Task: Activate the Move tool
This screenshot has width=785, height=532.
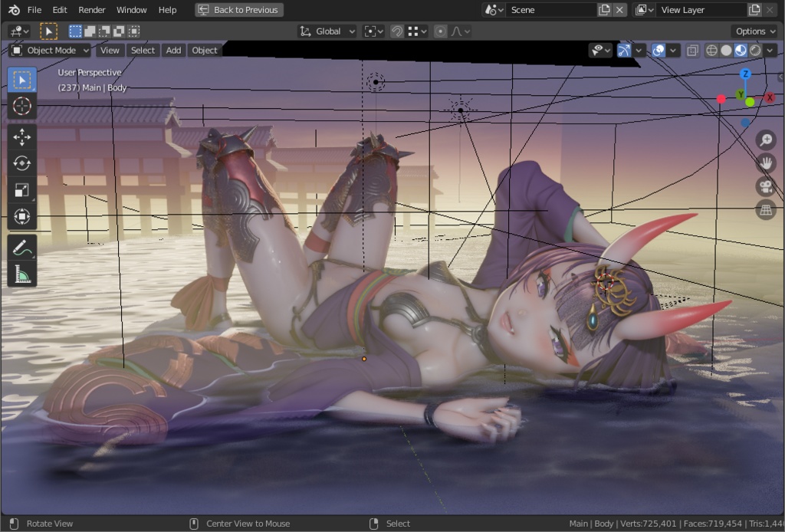Action: (21, 136)
